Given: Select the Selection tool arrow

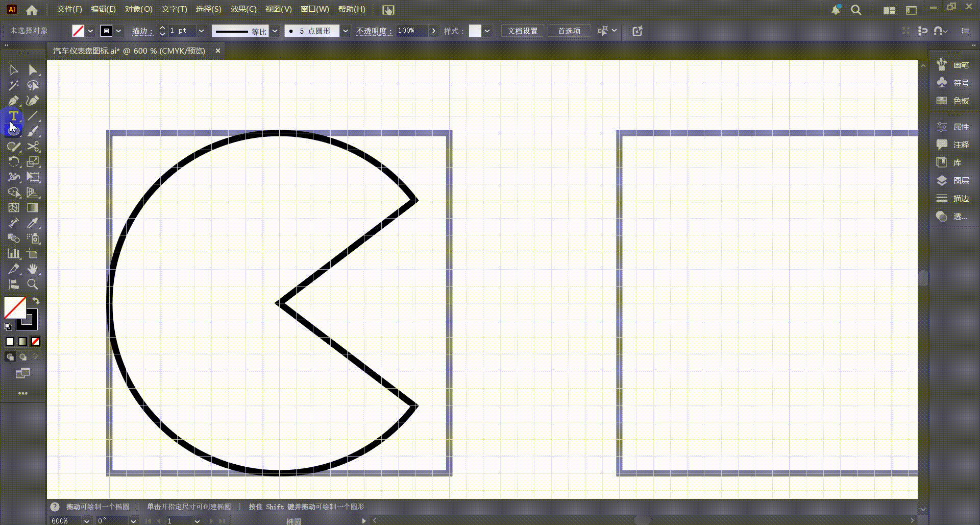Looking at the screenshot, I should pyautogui.click(x=14, y=70).
